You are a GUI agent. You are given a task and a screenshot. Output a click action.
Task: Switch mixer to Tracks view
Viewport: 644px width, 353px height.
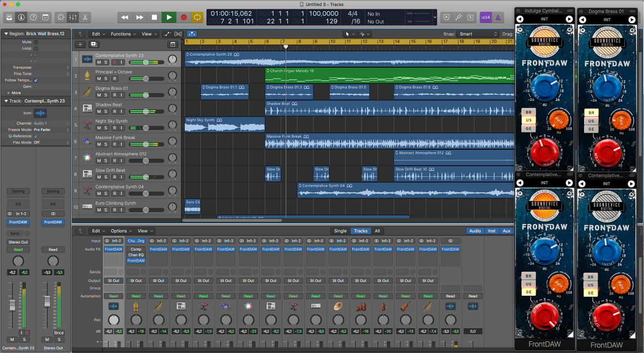pyautogui.click(x=361, y=231)
